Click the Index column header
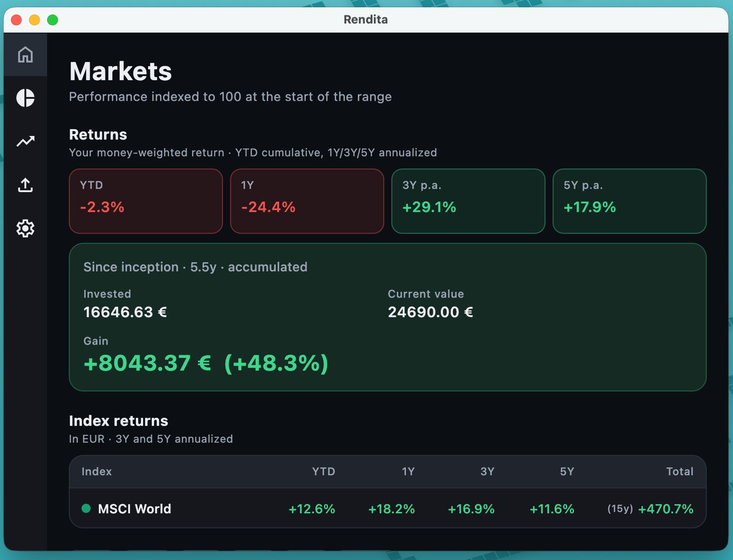Viewport: 733px width, 560px height. click(97, 472)
